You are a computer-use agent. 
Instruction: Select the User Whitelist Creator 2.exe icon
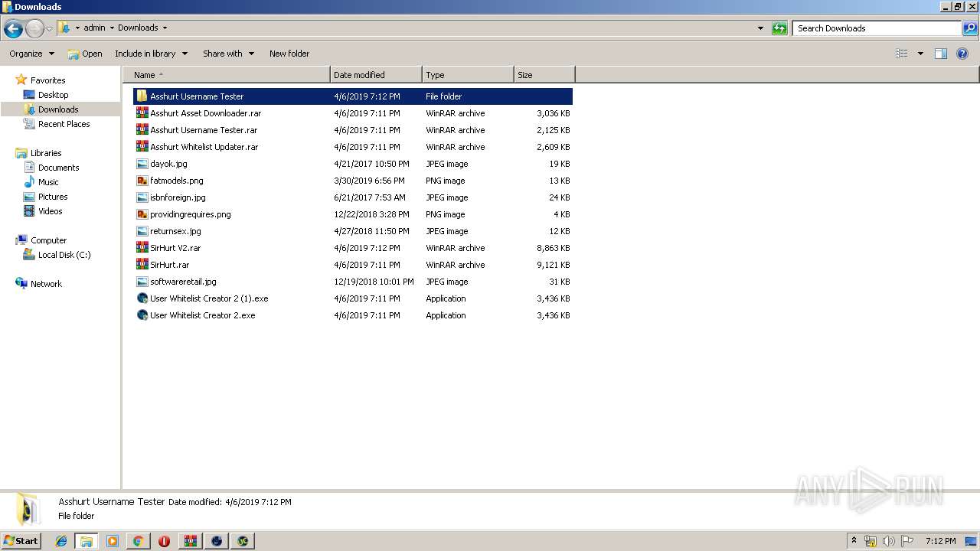142,315
